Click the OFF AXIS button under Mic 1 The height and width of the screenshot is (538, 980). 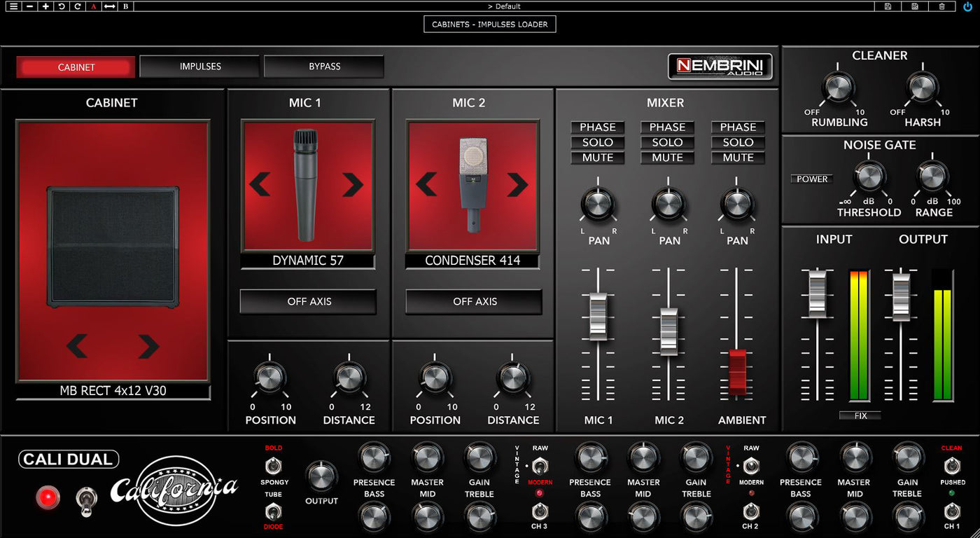[x=309, y=302]
